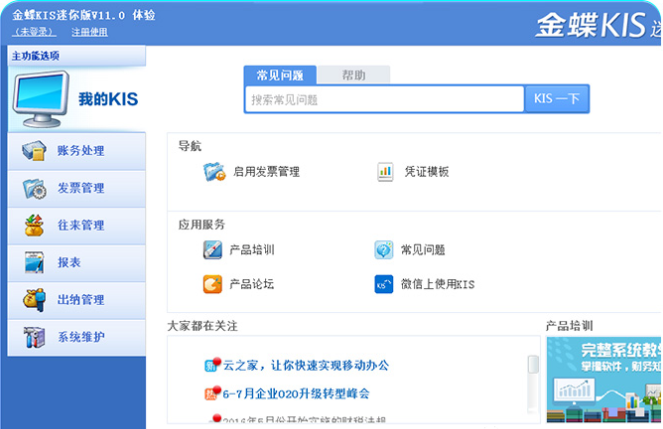Click the 主功能选项 panel header
This screenshot has height=429, width=663.
77,56
